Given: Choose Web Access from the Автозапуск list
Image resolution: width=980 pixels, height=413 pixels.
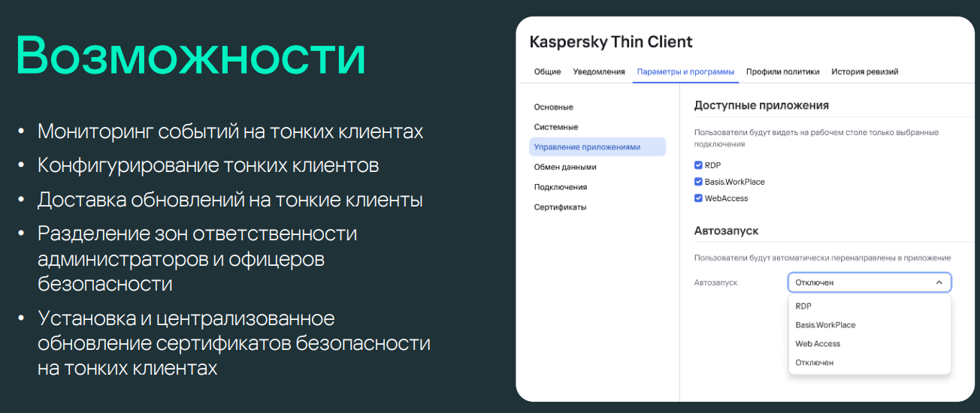Looking at the screenshot, I should point(870,344).
